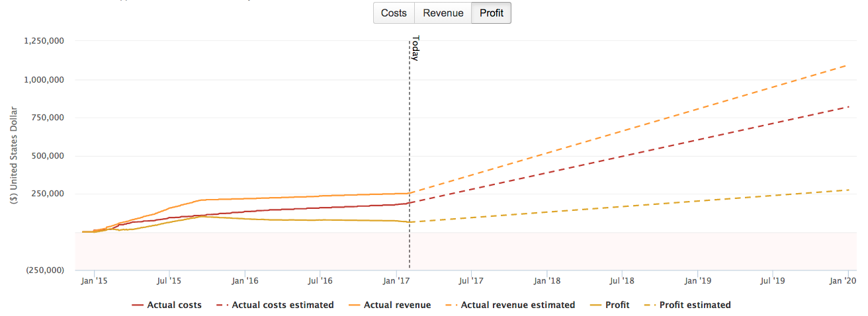Click the Today label on the vertical marker
The height and width of the screenshot is (316, 868).
tap(415, 48)
